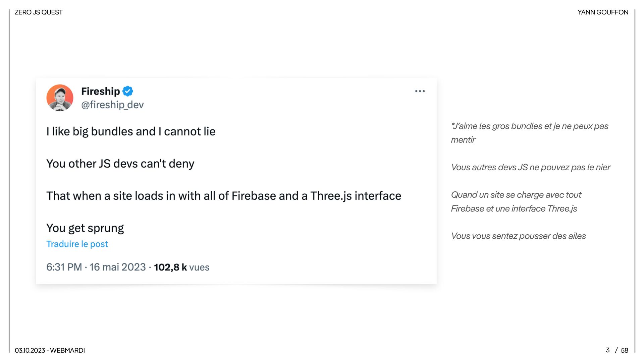This screenshot has width=644, height=362.
Task: Click the 102,8 k vues count
Action: 181,267
